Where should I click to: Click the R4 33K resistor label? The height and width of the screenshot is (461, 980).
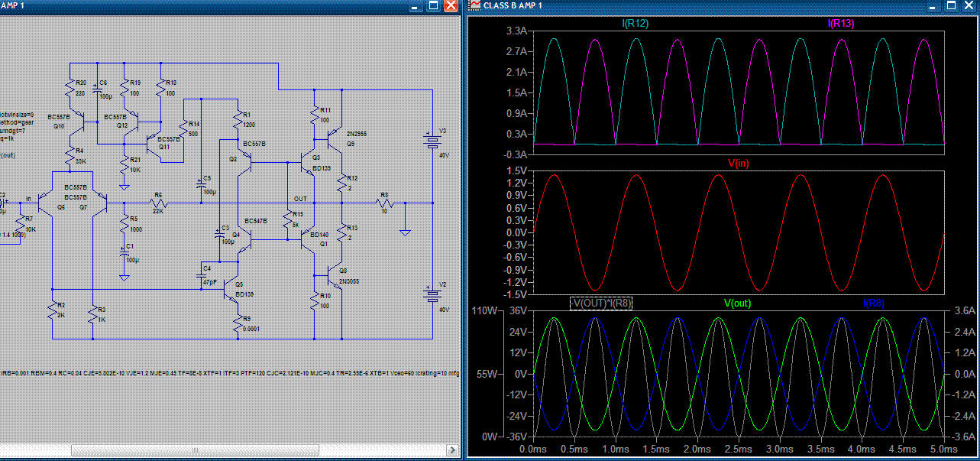pos(81,156)
